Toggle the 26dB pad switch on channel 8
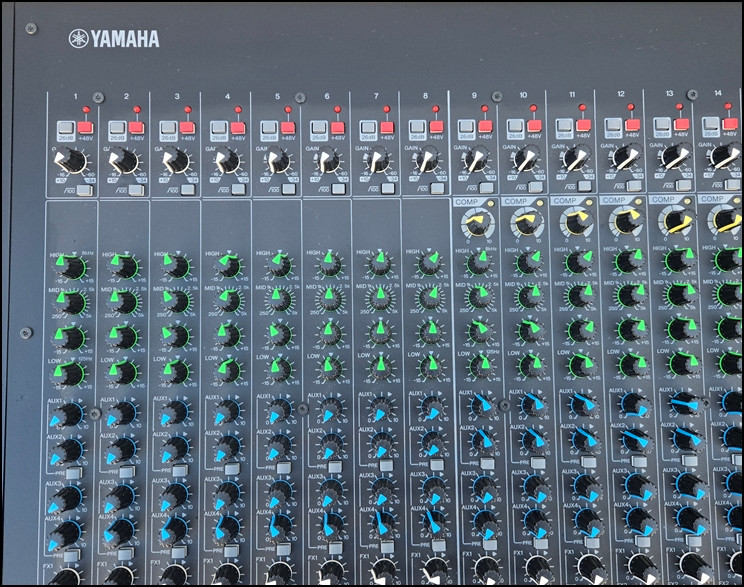The image size is (744, 587). tap(418, 127)
